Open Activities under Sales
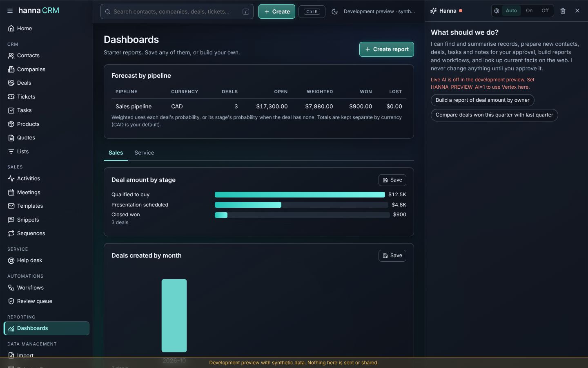Viewport: 588px width, 368px height. click(46, 179)
